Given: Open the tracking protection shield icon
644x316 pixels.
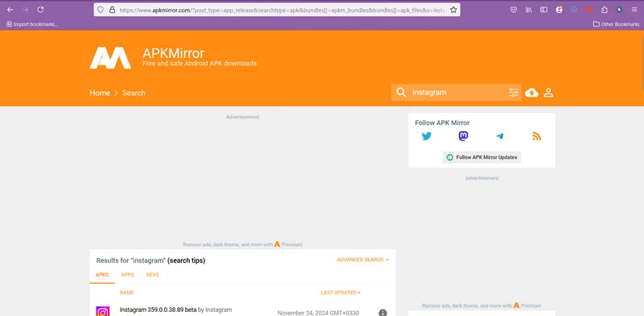Looking at the screenshot, I should [x=101, y=10].
